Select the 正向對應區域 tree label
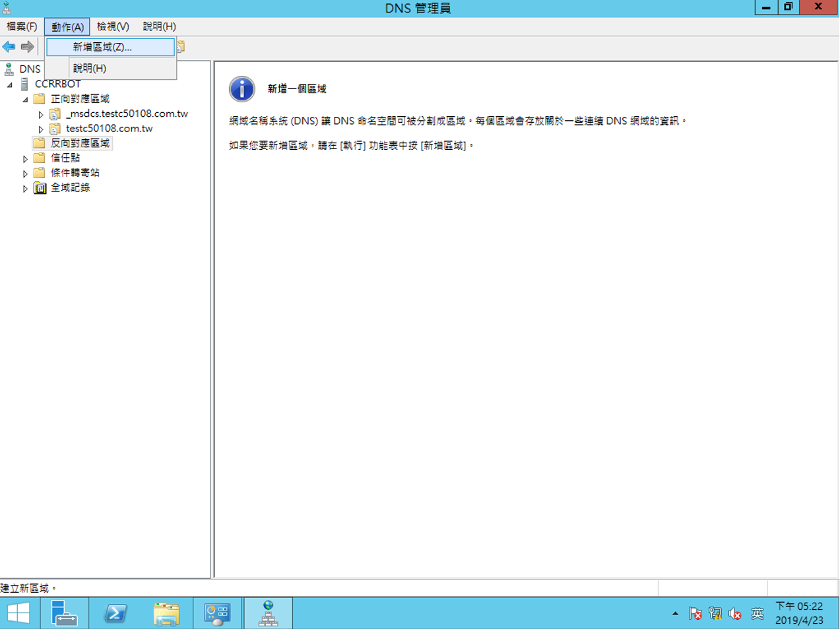Viewport: 840px width, 629px height. point(80,99)
